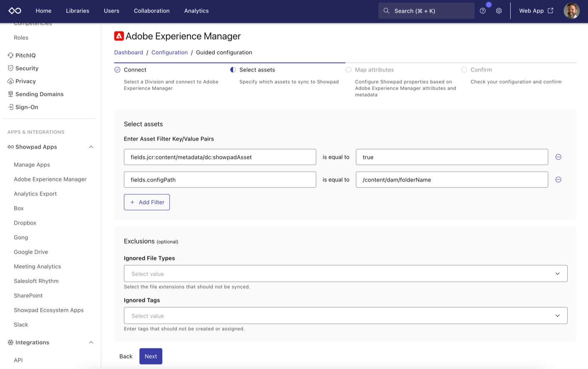Image resolution: width=588 pixels, height=369 pixels.
Task: Click the Adobe Experience Manager red logo
Action: pyautogui.click(x=119, y=36)
